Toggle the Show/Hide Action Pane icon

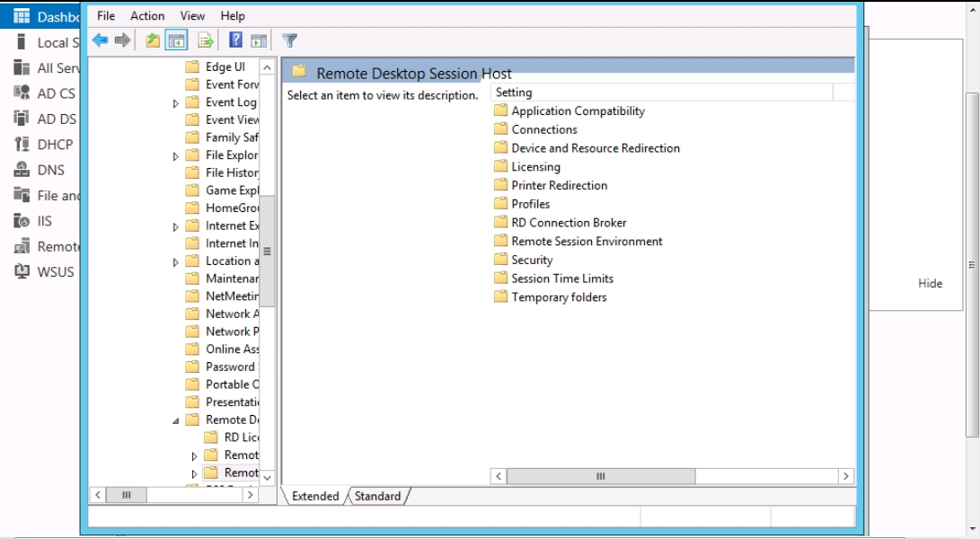coord(259,40)
